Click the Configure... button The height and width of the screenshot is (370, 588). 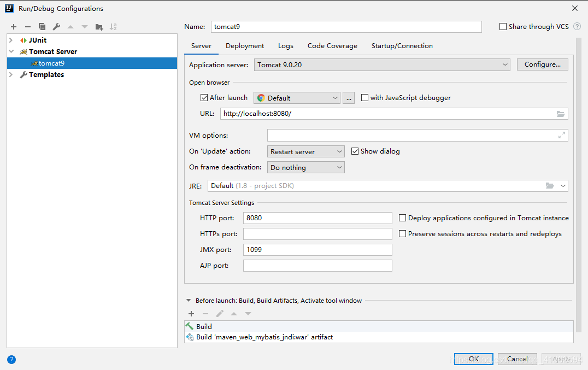(x=542, y=64)
